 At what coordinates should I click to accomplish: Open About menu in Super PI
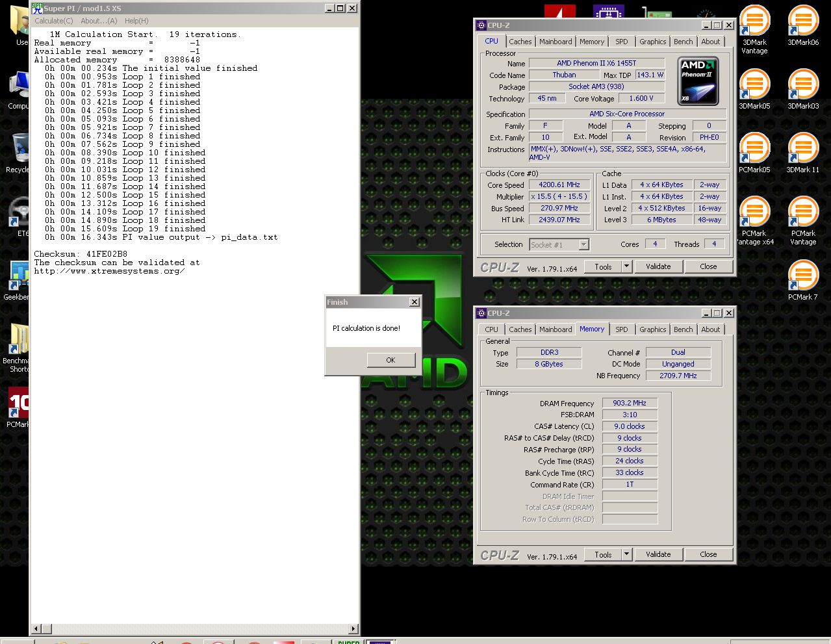click(x=99, y=21)
